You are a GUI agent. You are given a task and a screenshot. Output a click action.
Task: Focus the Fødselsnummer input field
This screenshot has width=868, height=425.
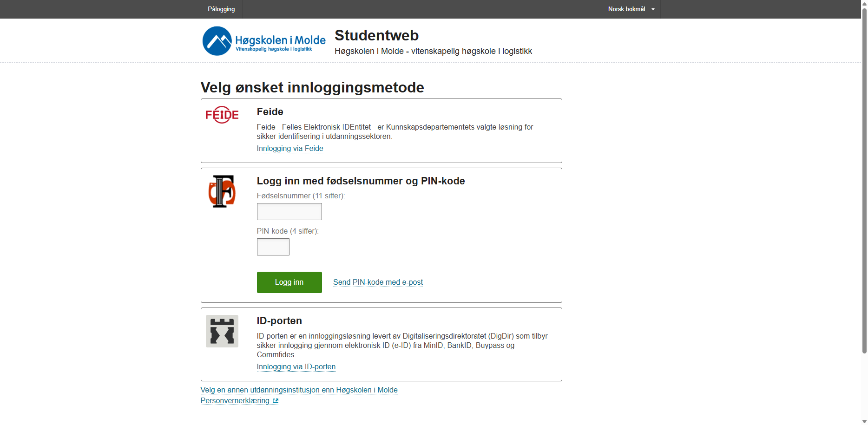click(x=289, y=212)
